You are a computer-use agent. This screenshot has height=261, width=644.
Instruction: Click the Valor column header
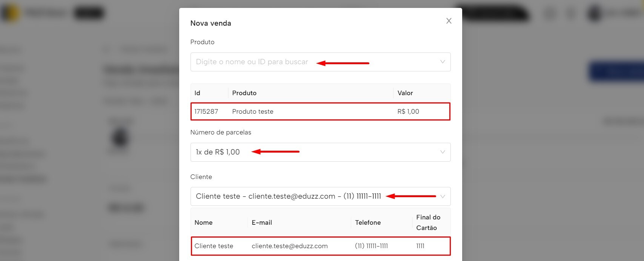click(x=405, y=93)
